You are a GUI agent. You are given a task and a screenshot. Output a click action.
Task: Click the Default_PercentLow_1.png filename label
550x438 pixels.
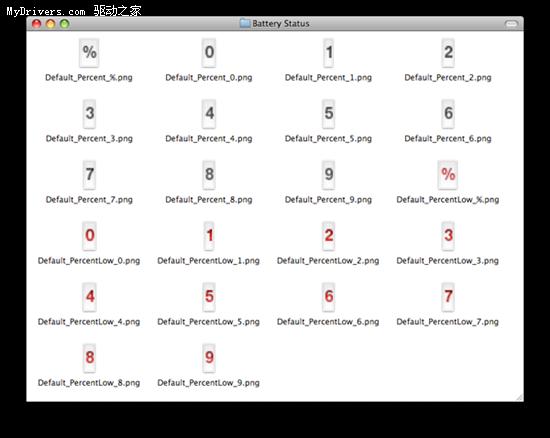208,261
